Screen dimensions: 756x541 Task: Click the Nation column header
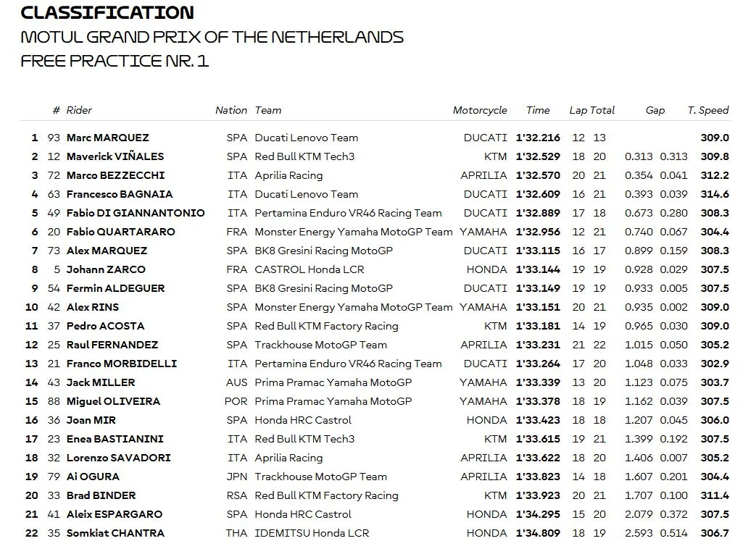[x=231, y=110]
